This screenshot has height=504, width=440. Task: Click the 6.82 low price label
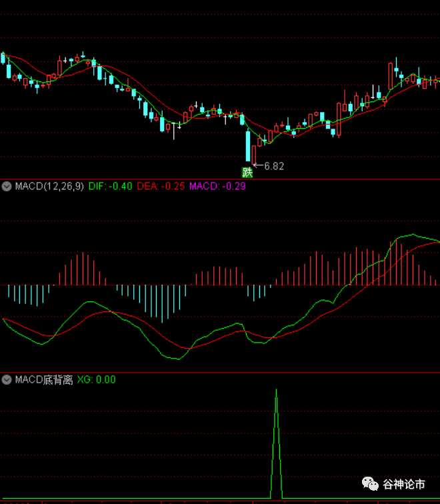point(274,166)
